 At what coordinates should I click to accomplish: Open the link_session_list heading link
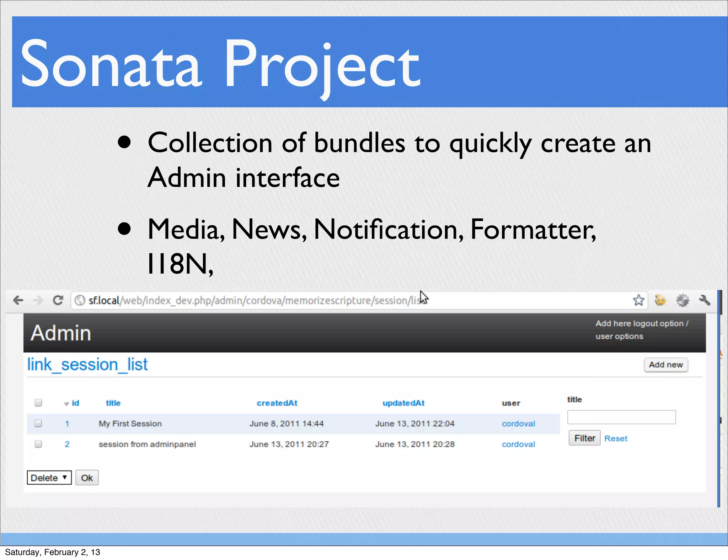(x=87, y=365)
